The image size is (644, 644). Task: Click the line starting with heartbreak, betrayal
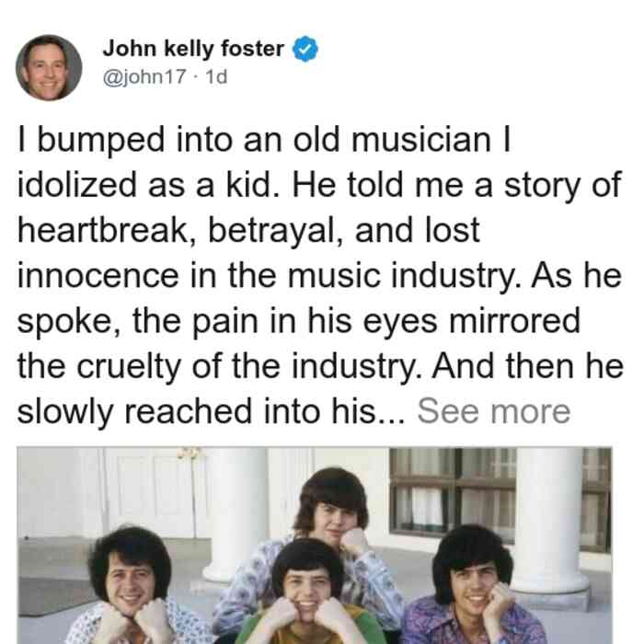click(248, 230)
